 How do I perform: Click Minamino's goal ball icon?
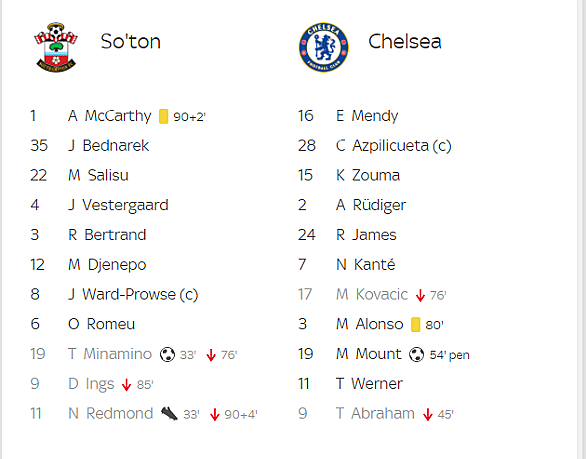[167, 354]
